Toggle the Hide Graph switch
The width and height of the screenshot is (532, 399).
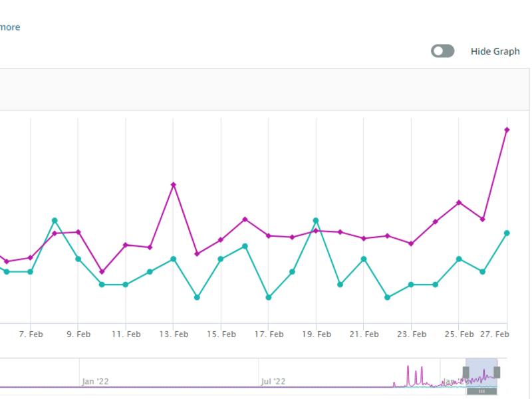coord(442,51)
